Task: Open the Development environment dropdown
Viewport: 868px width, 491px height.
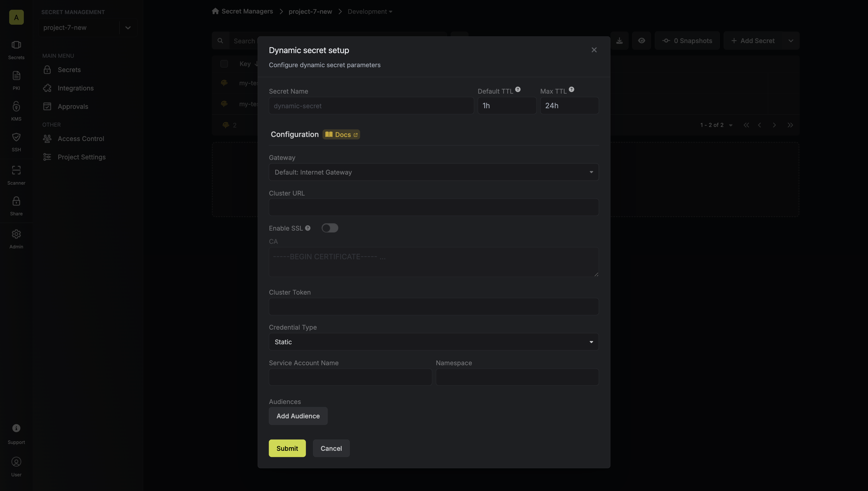Action: click(x=370, y=11)
